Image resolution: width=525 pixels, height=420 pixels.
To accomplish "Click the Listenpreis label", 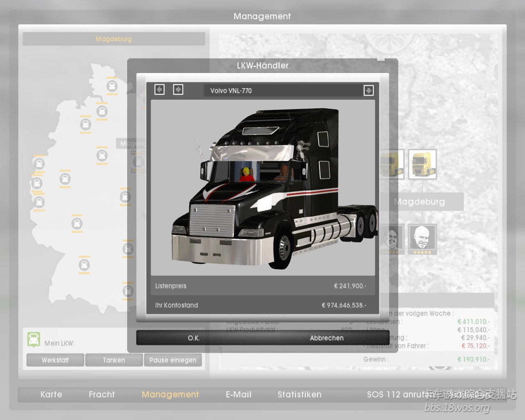I will pos(171,286).
